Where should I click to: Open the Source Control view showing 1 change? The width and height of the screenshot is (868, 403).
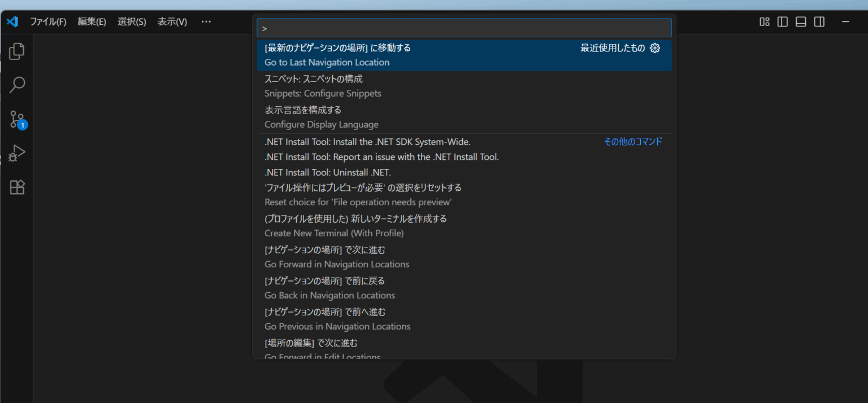click(16, 119)
